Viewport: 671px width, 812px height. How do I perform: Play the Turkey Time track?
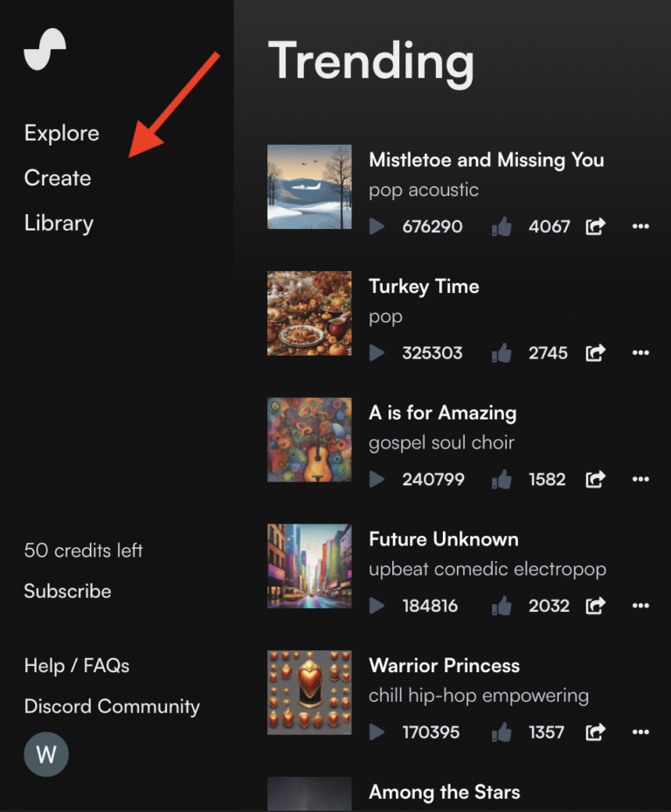click(x=377, y=353)
